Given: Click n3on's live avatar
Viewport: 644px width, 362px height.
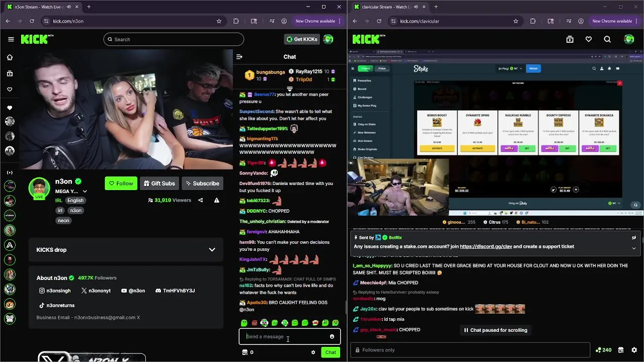Looking at the screenshot, I should 39,189.
